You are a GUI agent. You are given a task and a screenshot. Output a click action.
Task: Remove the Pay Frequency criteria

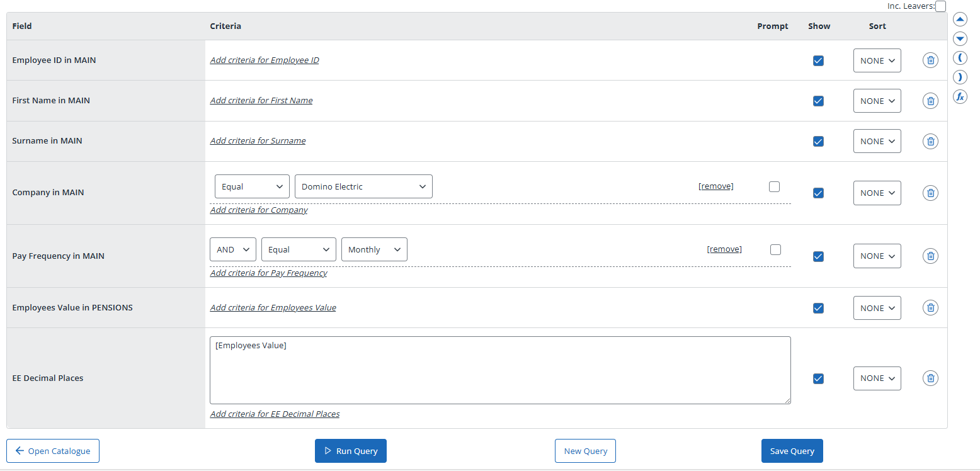tap(724, 249)
